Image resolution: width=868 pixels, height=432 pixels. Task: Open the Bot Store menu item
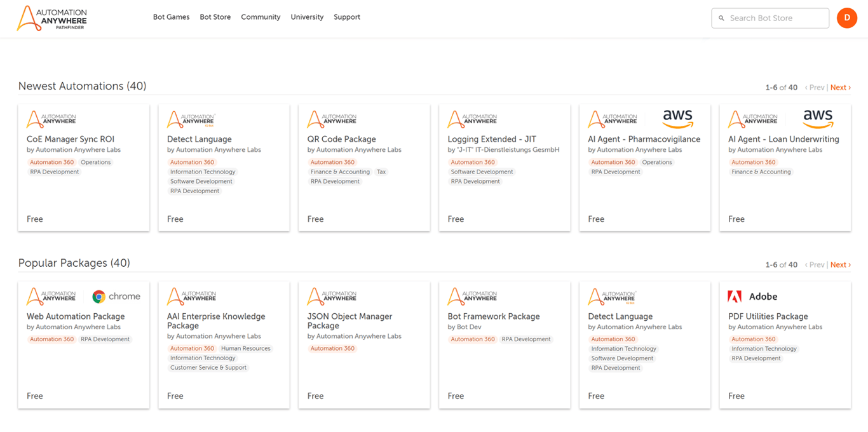point(215,17)
